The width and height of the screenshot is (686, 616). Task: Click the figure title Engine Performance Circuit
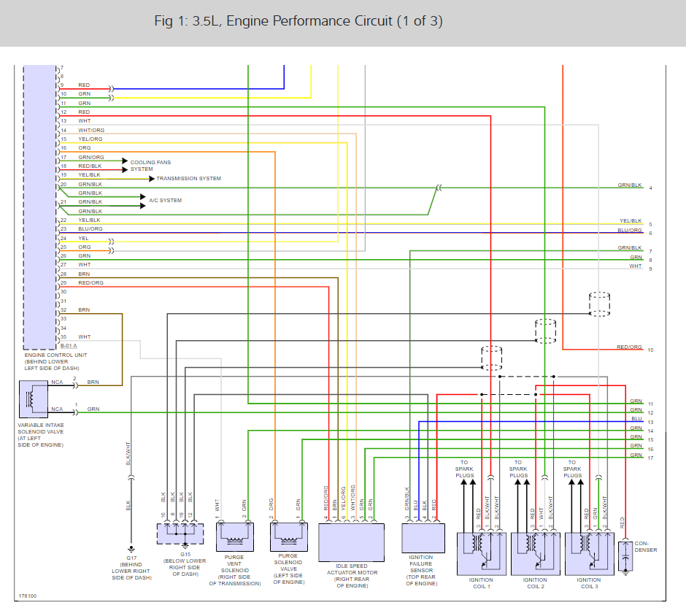[x=298, y=21]
